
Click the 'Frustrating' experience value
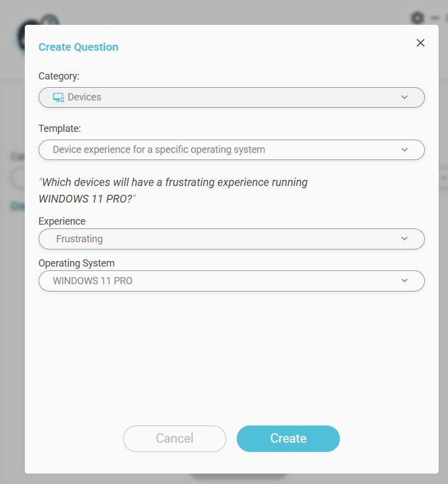tap(79, 239)
